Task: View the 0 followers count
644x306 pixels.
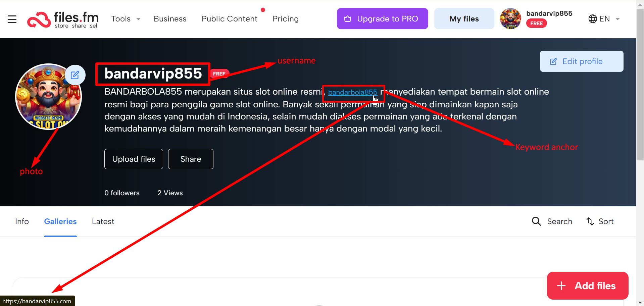Action: tap(122, 193)
